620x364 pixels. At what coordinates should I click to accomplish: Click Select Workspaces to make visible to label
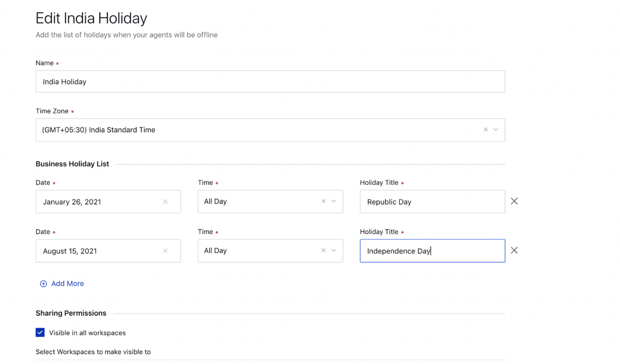pos(93,352)
